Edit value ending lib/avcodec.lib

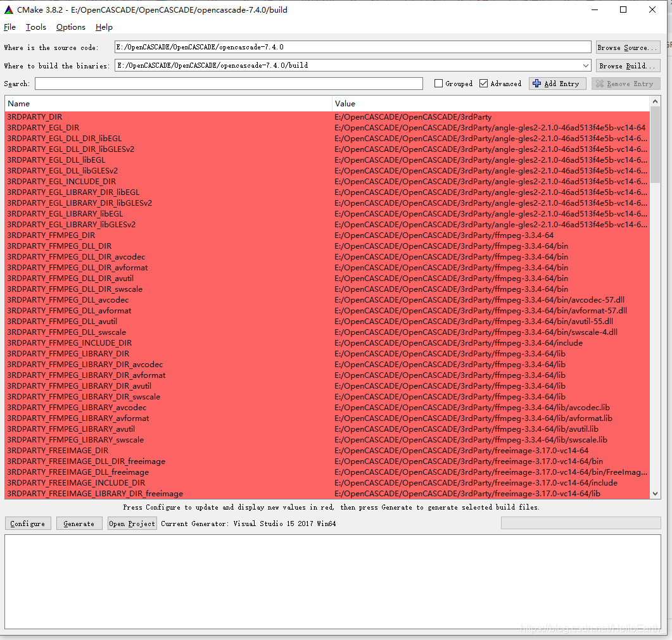pyautogui.click(x=472, y=408)
